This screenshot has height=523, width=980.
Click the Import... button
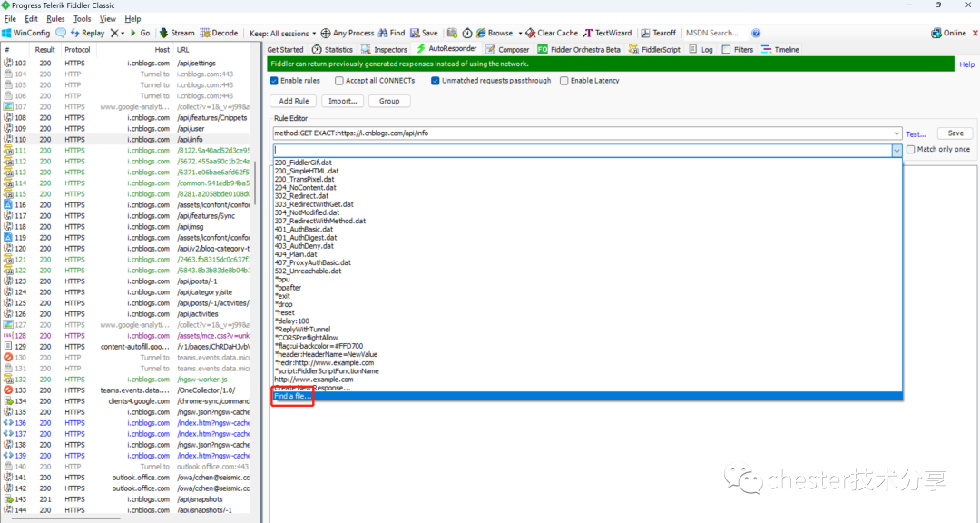tap(342, 101)
